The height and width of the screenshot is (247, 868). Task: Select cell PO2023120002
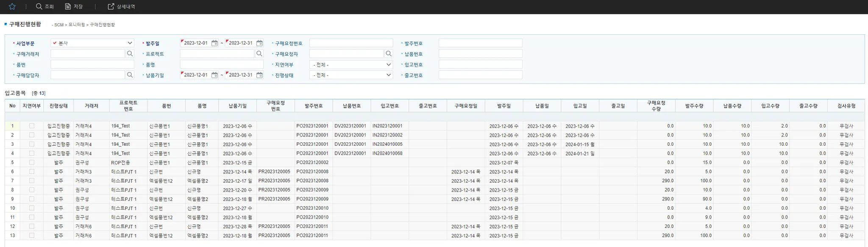click(x=314, y=162)
